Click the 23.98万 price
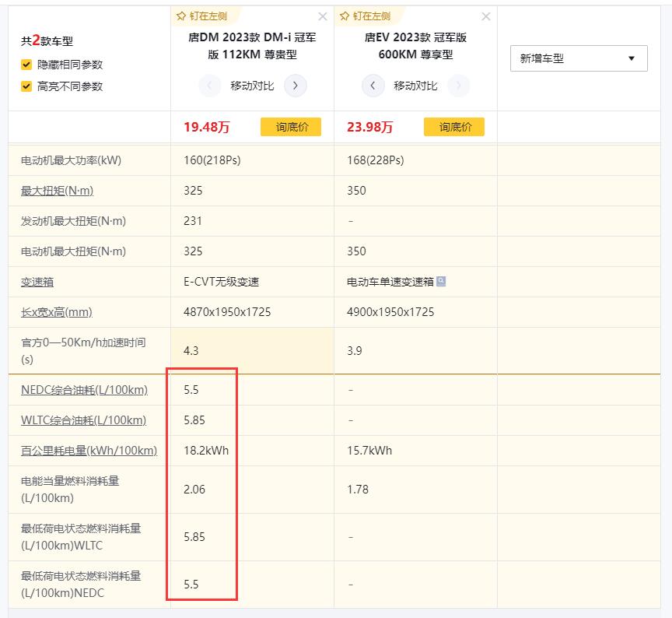 [x=370, y=127]
